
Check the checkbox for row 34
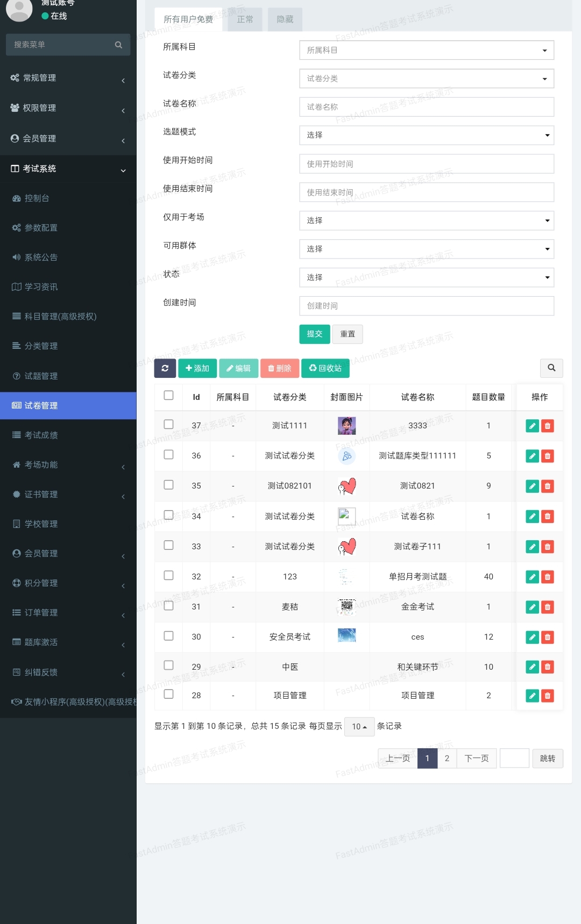click(168, 514)
